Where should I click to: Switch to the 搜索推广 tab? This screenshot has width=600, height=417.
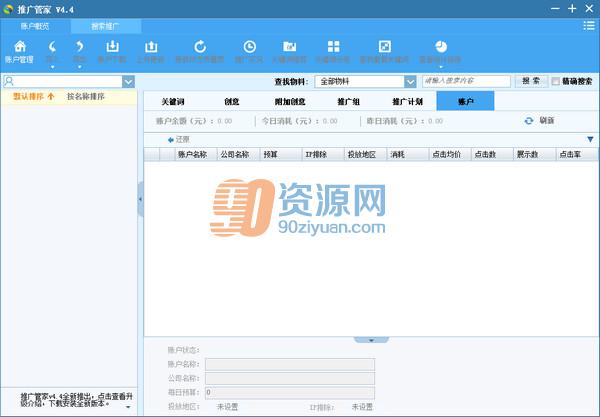coord(105,26)
